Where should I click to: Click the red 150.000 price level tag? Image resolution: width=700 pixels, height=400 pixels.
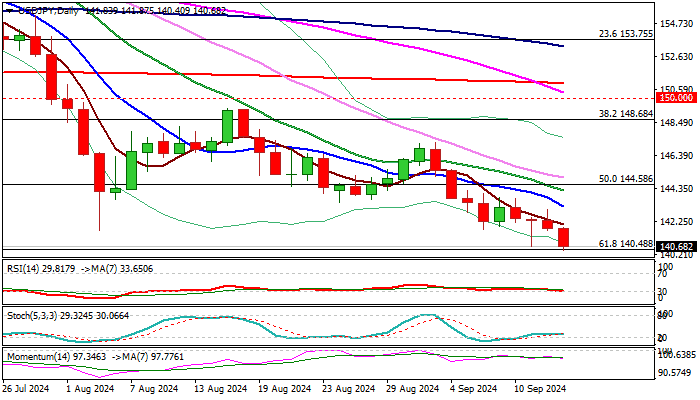pos(678,98)
